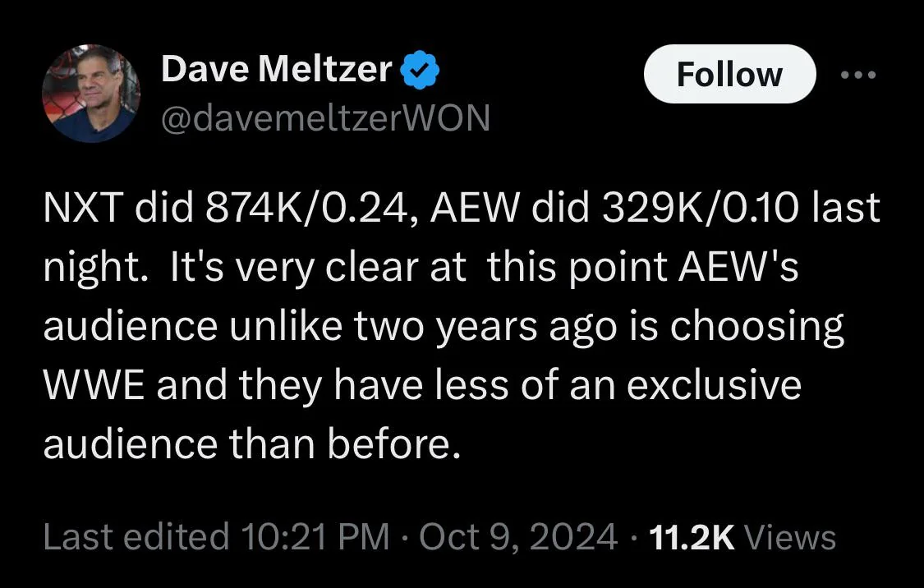View edit history via Last edited label
924x588 pixels.
pyautogui.click(x=136, y=537)
